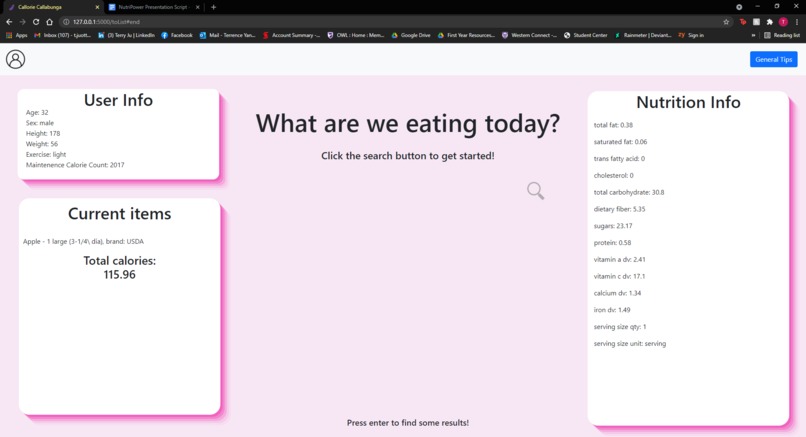The width and height of the screenshot is (806, 437).
Task: Click the protein: 0.58 line
Action: (x=612, y=243)
